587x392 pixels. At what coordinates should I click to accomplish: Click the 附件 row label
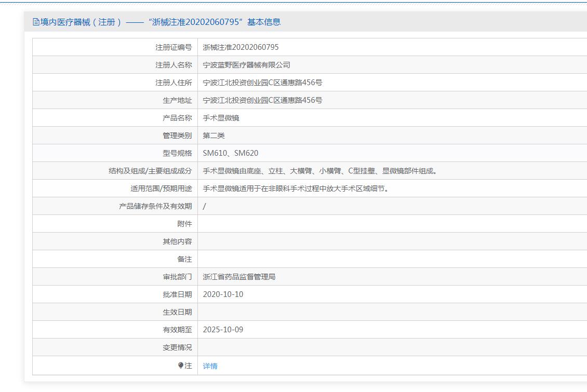click(184, 224)
